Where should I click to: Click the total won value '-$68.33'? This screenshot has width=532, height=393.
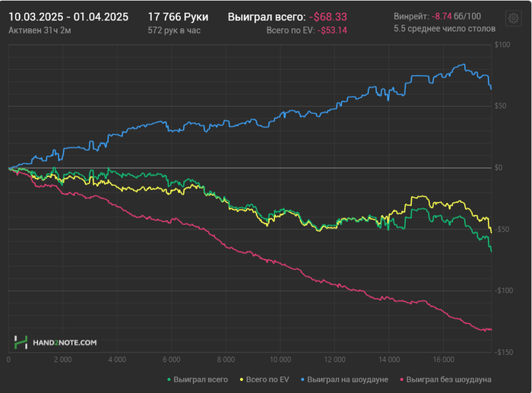328,17
